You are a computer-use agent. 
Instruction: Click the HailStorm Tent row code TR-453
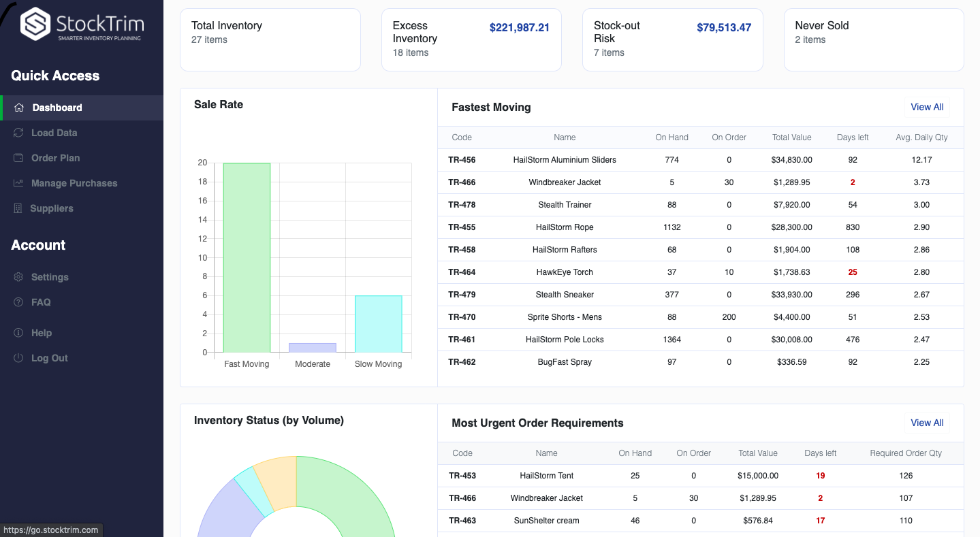[x=462, y=476]
